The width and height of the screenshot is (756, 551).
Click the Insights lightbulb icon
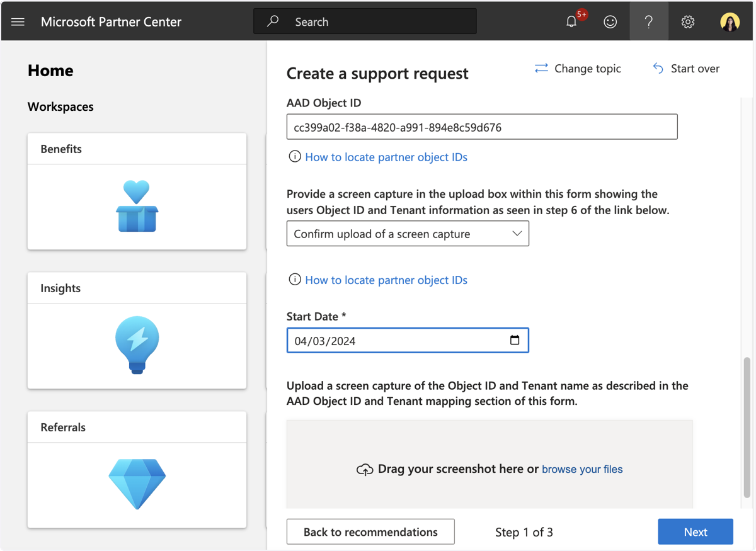click(x=137, y=345)
